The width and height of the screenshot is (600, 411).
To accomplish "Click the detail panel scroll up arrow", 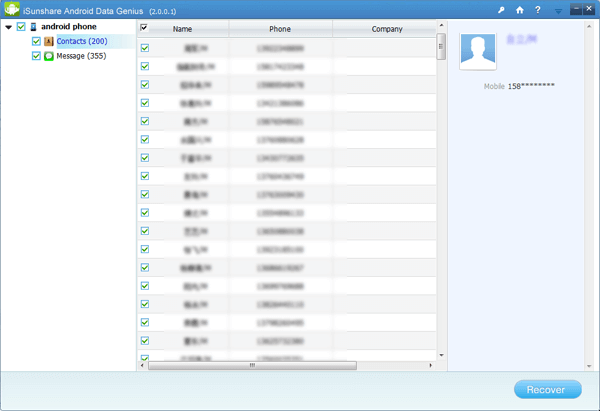I will tap(589, 26).
